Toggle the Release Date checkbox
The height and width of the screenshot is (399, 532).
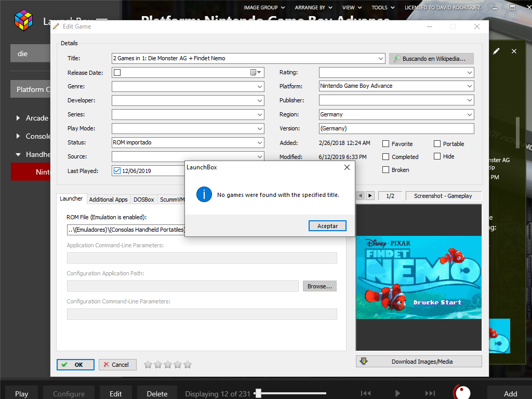pos(117,72)
